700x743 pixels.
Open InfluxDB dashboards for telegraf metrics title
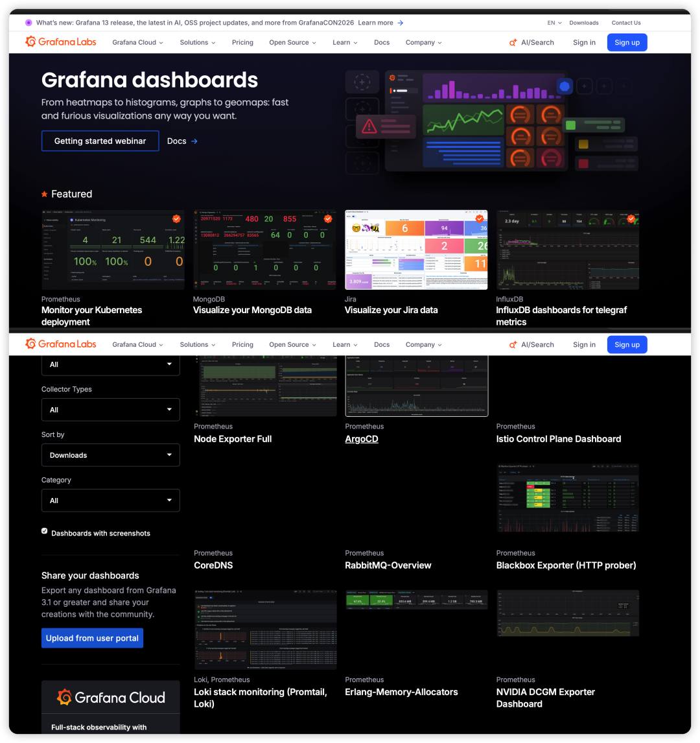coord(561,316)
